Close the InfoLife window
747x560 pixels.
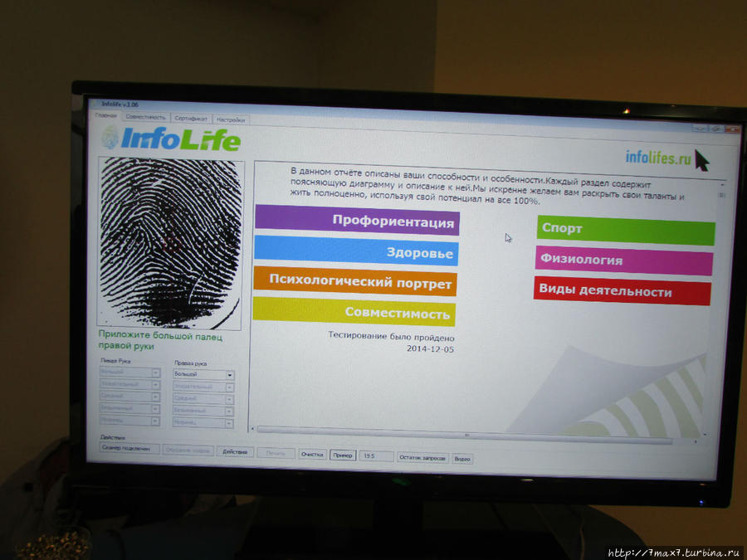[x=732, y=129]
